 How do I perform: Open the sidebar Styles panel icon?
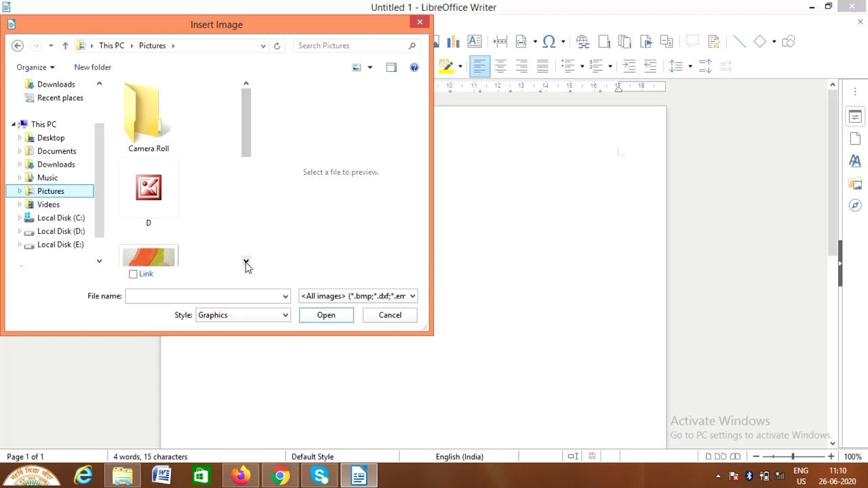[855, 161]
